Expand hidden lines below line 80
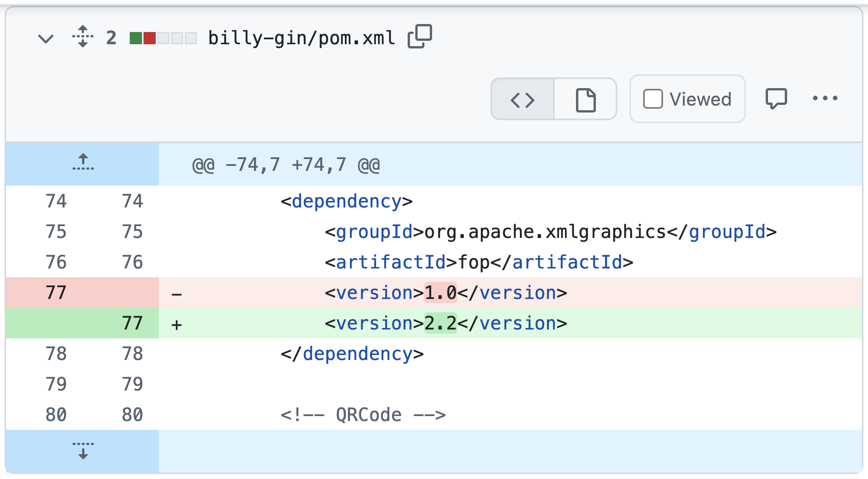Image resolution: width=868 pixels, height=479 pixels. pos(83,450)
